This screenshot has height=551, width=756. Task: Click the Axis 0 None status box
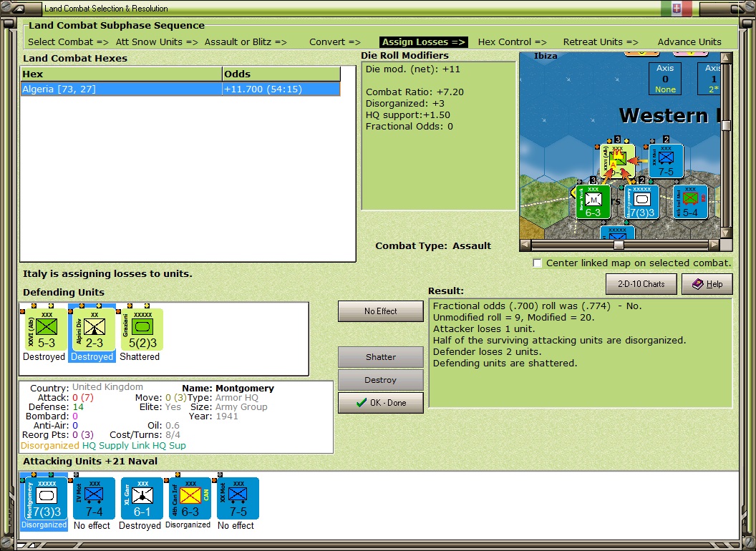coord(665,79)
